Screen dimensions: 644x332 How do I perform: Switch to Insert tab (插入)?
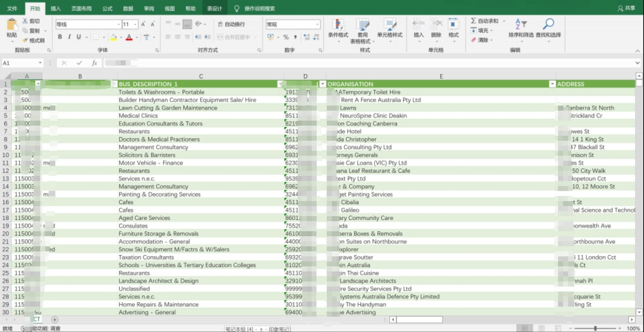[56, 9]
